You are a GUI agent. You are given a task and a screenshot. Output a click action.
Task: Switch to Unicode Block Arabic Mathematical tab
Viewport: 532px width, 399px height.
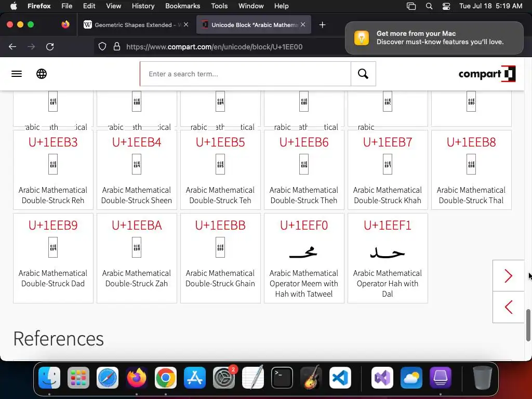(254, 25)
